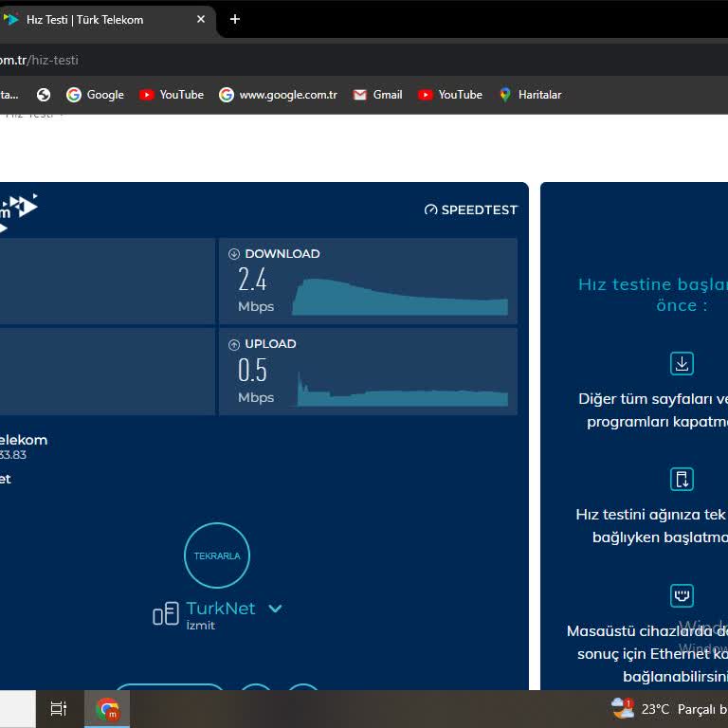Click the globe icon bookmark
The height and width of the screenshot is (728, 728).
pos(44,95)
